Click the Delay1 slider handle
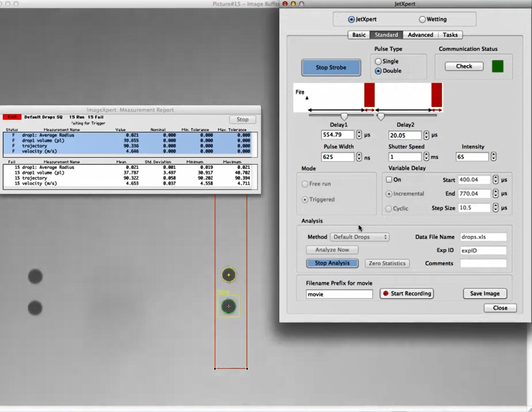 click(344, 117)
